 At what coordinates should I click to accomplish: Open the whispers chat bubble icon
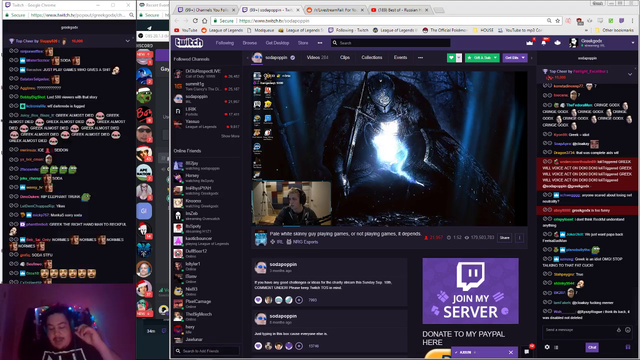pyautogui.click(x=527, y=351)
